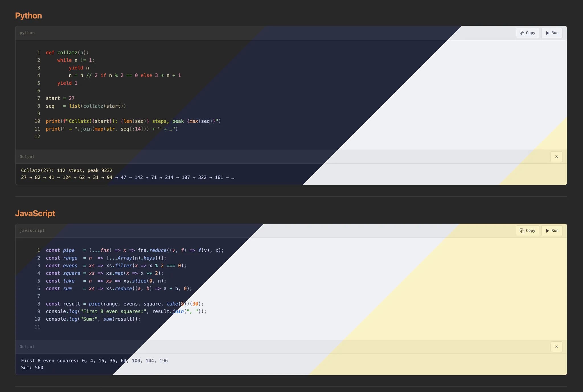Screen dimensions: 583x392
Task: Click the 'const square' line
Action: pyautogui.click(x=104, y=273)
